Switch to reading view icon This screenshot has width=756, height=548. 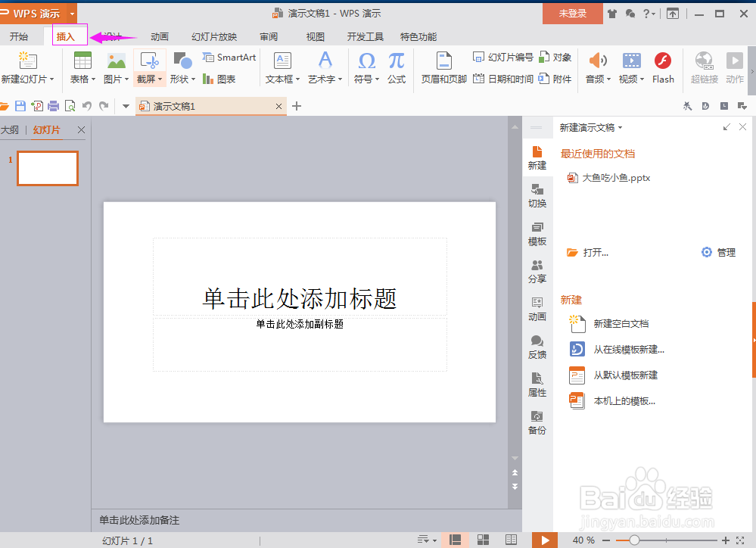click(511, 540)
